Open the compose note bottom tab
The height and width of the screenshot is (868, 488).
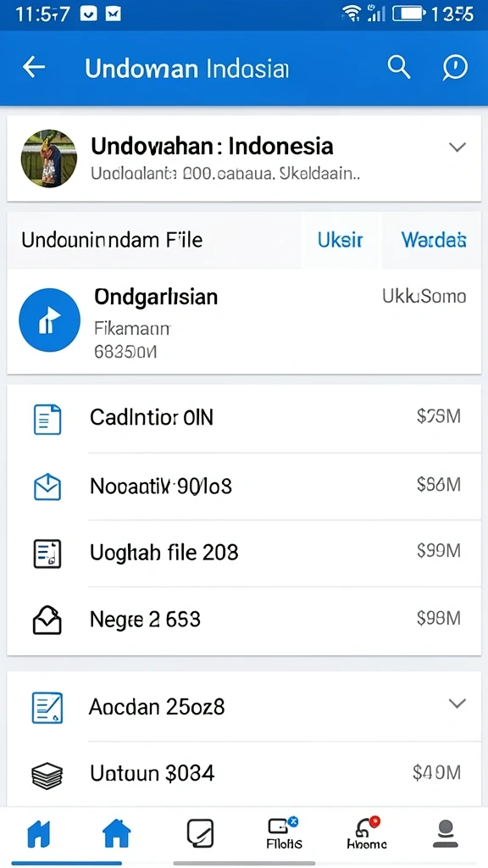tap(200, 834)
